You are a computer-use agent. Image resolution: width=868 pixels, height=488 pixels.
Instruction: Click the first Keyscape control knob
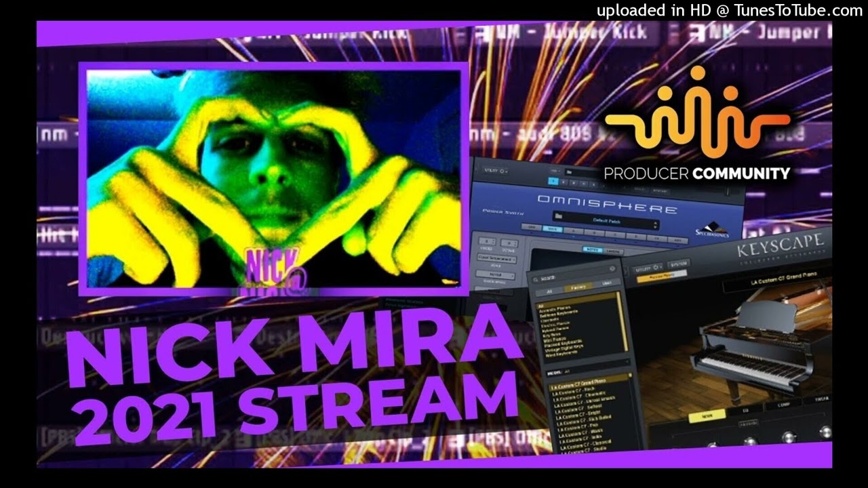click(x=713, y=445)
